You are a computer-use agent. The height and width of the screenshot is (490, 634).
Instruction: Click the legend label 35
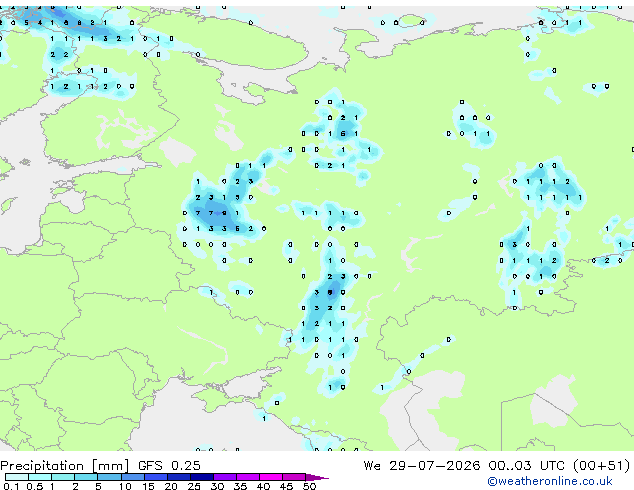tap(240, 486)
